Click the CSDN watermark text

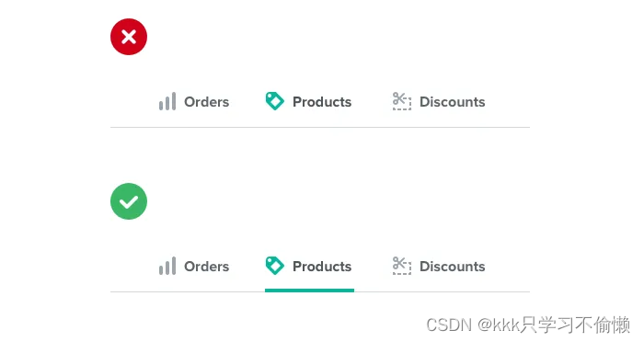449,325
